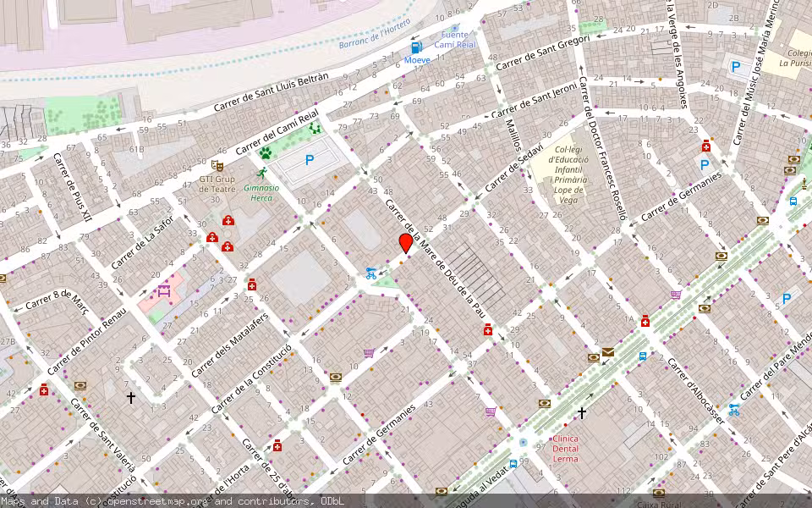Select the bicycle icon near Carrer del Pare Méndez
Viewport: 812px width, 508px height.
734,410
